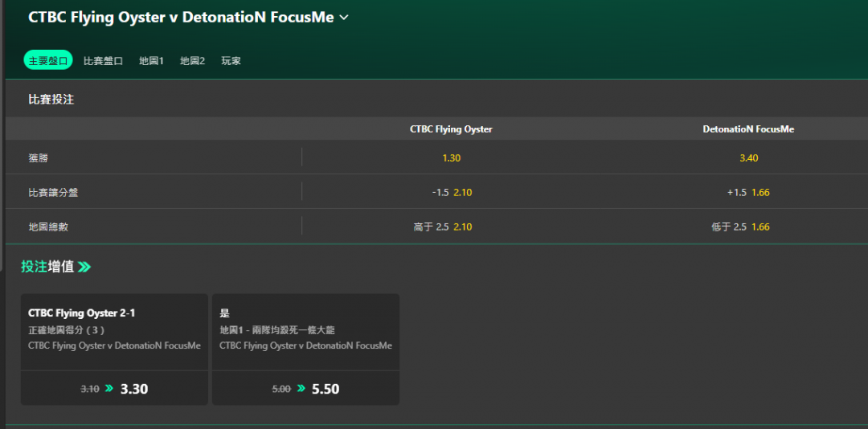Open the 地圖1 tab
This screenshot has width=868, height=429.
pos(151,61)
